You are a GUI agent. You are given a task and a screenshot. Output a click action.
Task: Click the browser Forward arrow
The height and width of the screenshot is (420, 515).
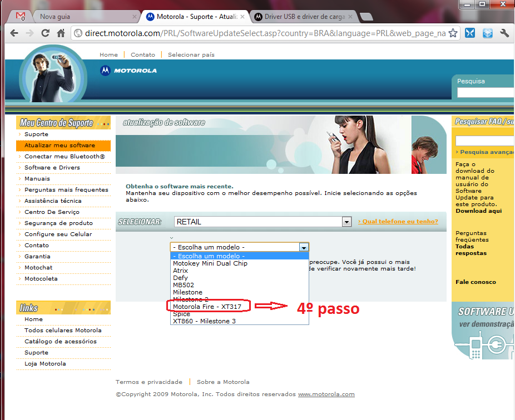point(29,33)
